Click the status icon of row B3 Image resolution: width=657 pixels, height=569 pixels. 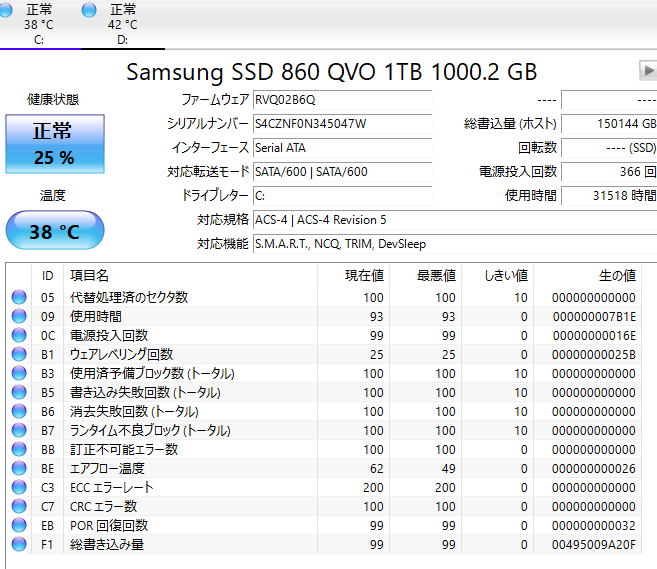tap(19, 373)
